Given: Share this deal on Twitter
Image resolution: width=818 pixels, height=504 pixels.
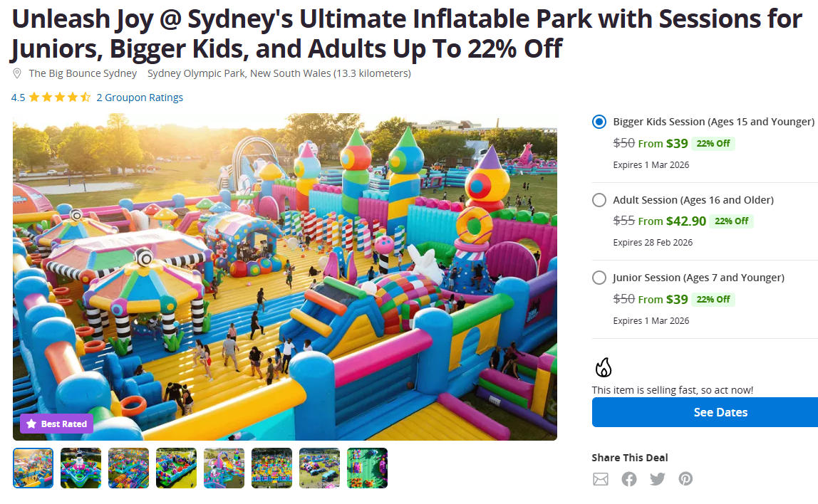Looking at the screenshot, I should [x=657, y=479].
